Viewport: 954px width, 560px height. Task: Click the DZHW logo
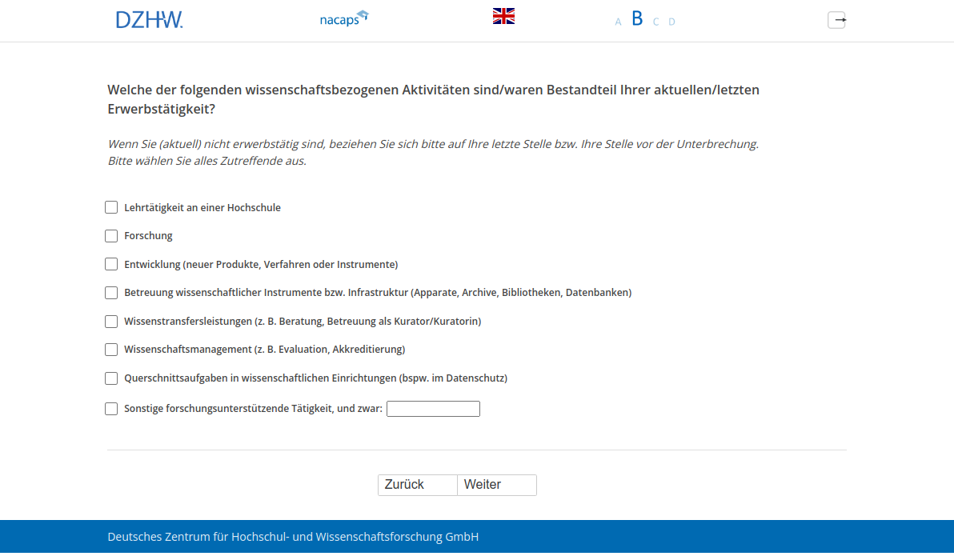pos(149,19)
